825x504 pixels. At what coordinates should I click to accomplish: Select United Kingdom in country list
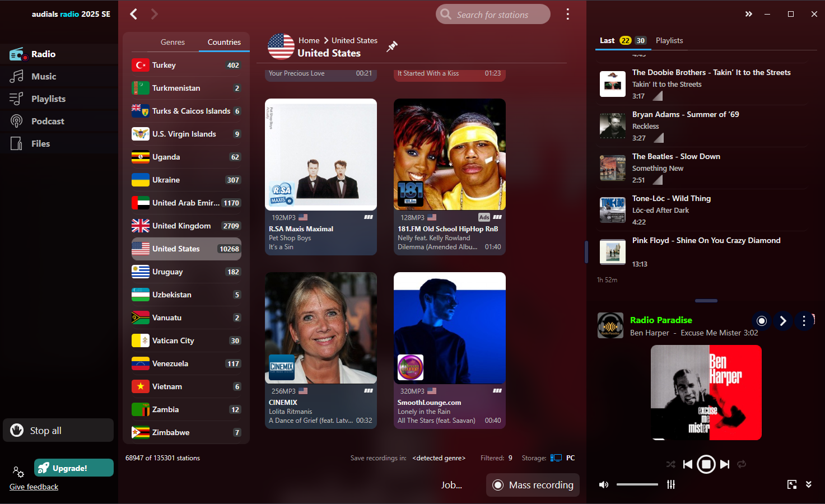point(187,226)
